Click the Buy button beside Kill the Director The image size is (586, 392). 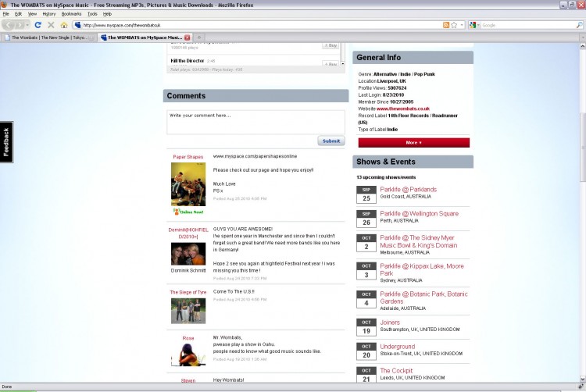(x=331, y=64)
